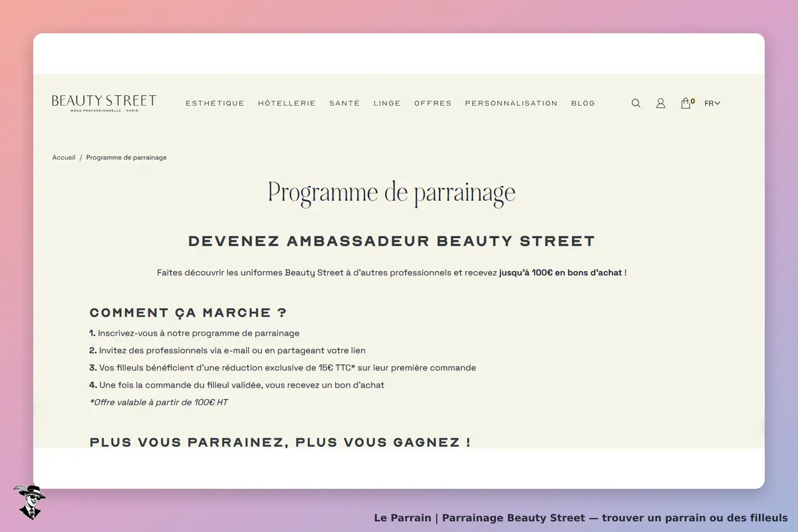798x532 pixels.
Task: Follow the Accueil breadcrumb link
Action: click(x=64, y=158)
